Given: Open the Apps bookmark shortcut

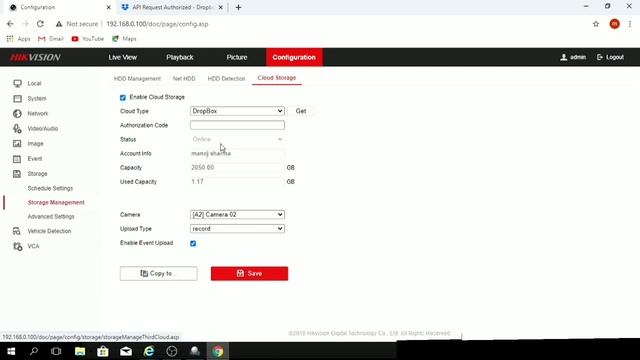Looking at the screenshot, I should coord(19,39).
